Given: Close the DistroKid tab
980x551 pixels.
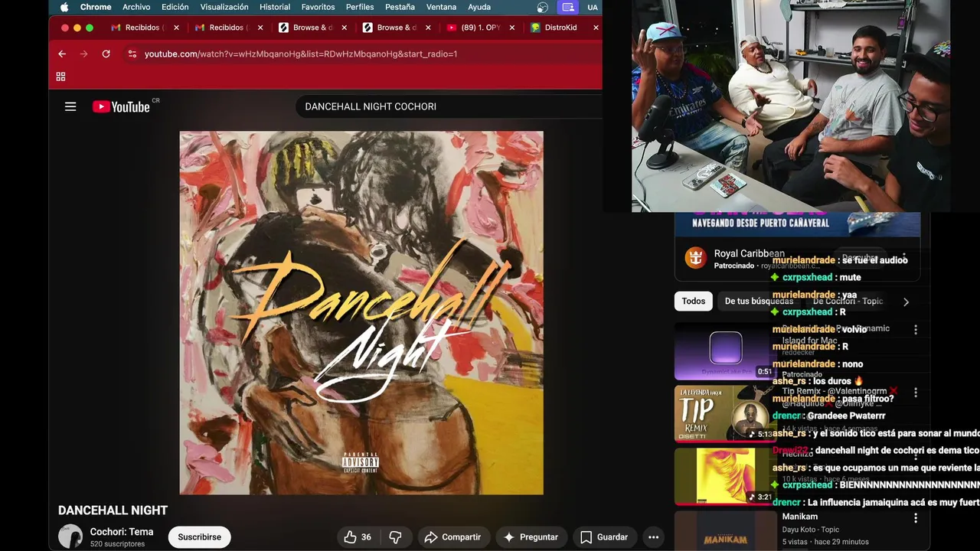Looking at the screenshot, I should [x=596, y=28].
